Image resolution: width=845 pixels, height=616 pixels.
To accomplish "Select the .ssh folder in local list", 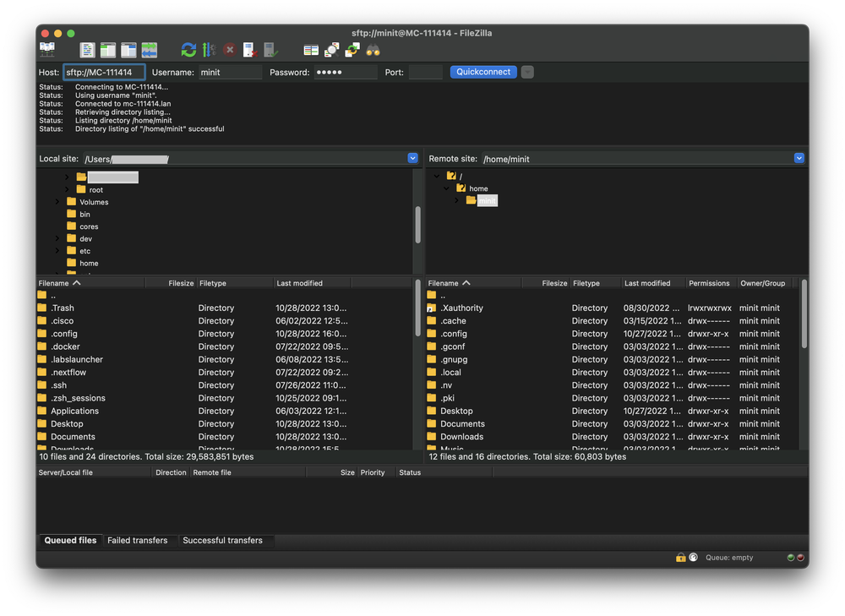I will [224, 385].
